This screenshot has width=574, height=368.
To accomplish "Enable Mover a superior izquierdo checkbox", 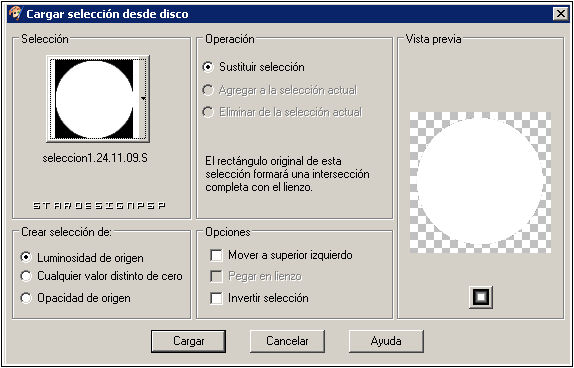I will [216, 255].
